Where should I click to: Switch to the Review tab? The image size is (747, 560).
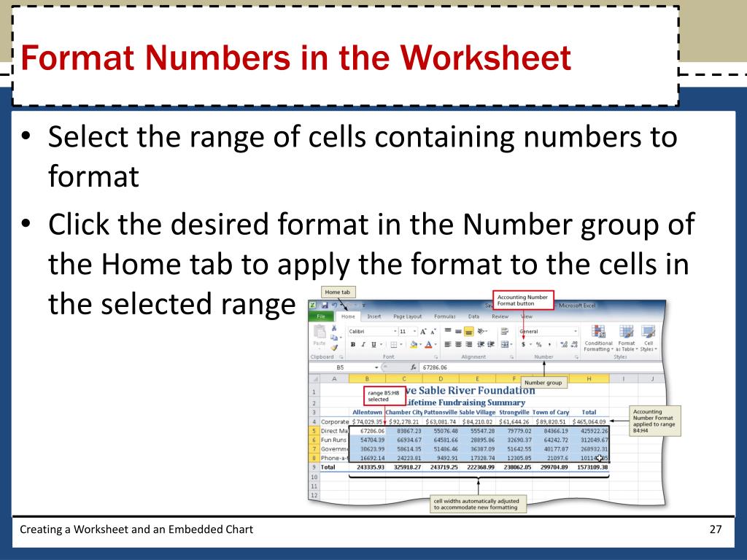(500, 316)
